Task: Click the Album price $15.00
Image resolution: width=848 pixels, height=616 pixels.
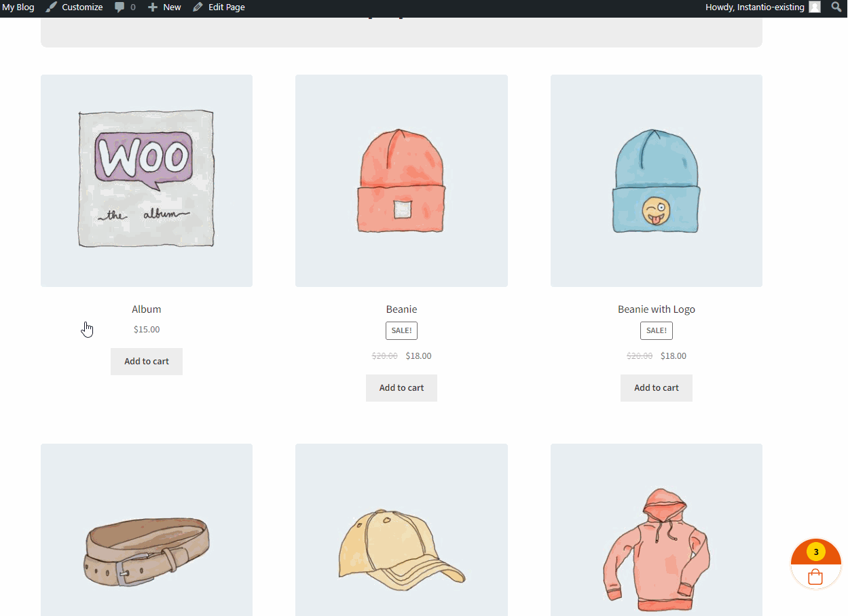Action: pos(147,330)
